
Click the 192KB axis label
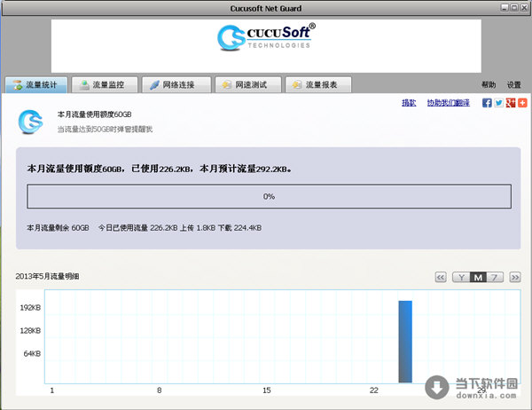(x=30, y=308)
